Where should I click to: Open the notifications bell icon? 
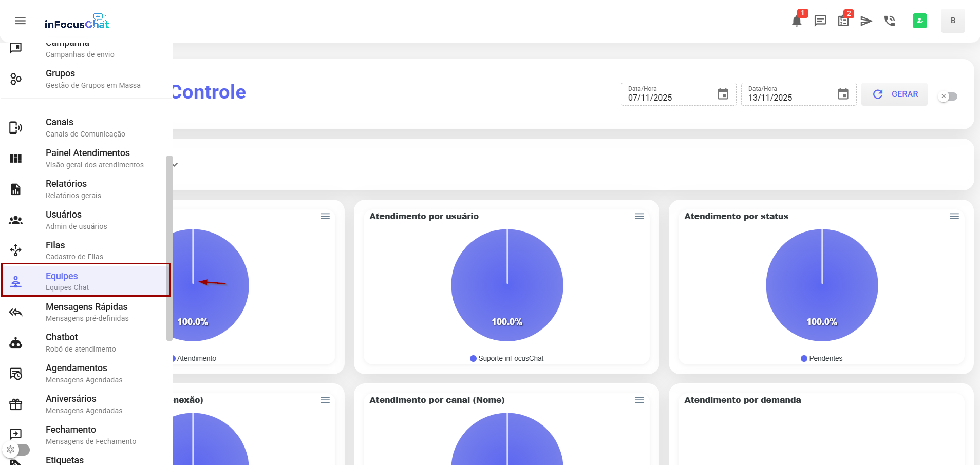point(797,21)
